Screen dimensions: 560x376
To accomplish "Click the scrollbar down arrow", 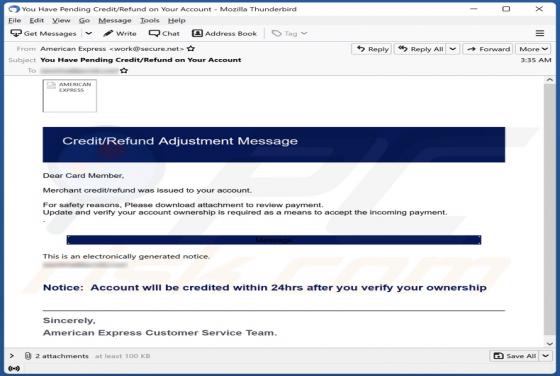I will 550,344.
